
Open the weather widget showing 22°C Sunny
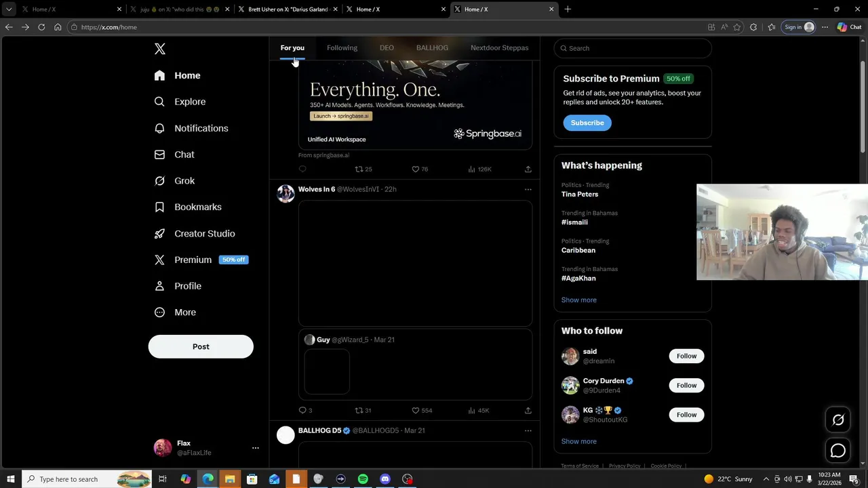click(728, 479)
